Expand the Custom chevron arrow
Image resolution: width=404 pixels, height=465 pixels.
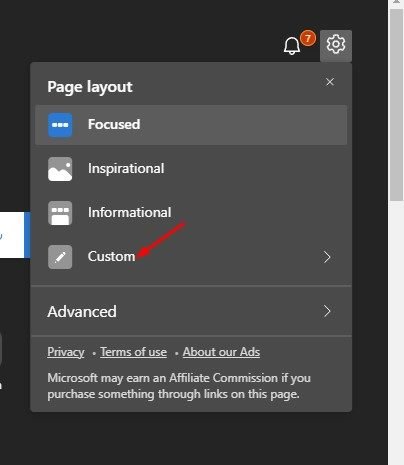327,257
